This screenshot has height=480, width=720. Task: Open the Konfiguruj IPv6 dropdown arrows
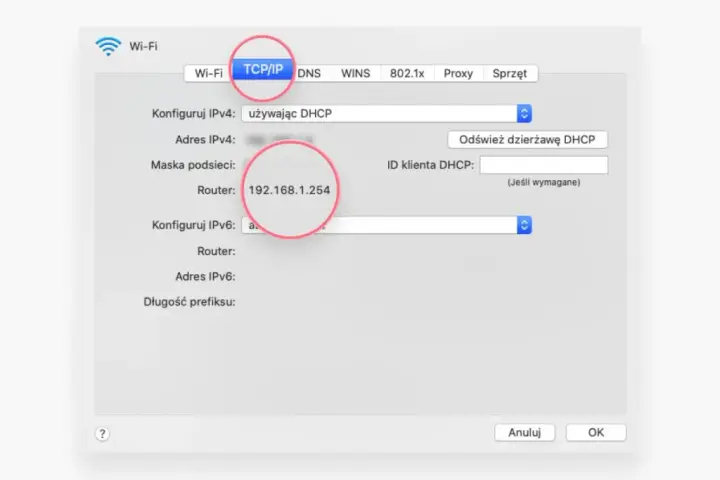(524, 225)
